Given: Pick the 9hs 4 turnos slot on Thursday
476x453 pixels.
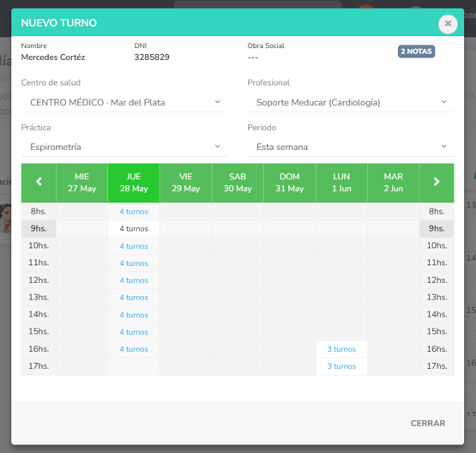Looking at the screenshot, I should 134,228.
